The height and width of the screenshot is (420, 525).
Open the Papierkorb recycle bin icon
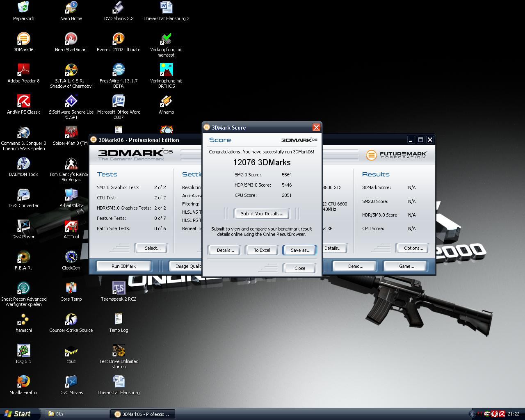23,7
